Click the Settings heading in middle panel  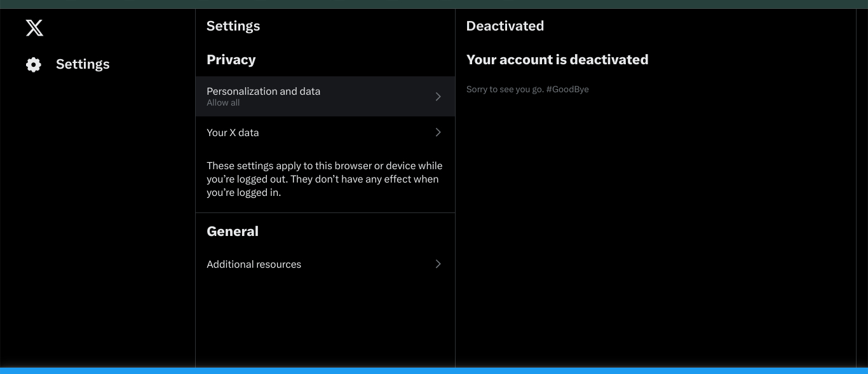[233, 26]
